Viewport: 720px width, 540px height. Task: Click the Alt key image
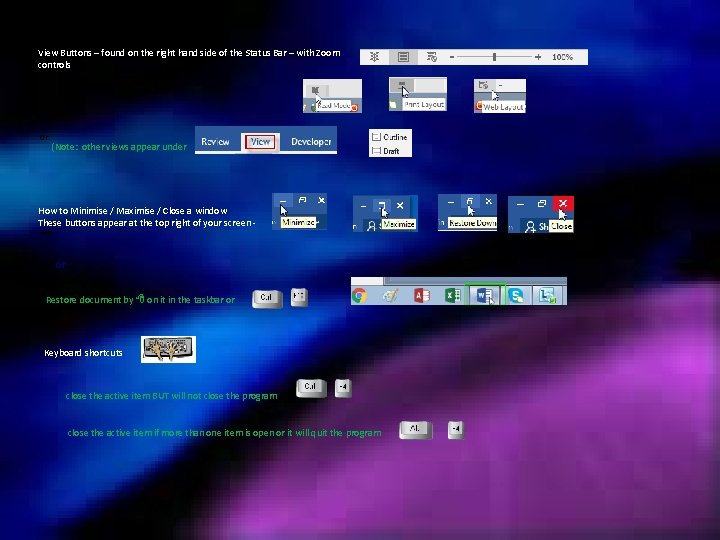click(416, 430)
